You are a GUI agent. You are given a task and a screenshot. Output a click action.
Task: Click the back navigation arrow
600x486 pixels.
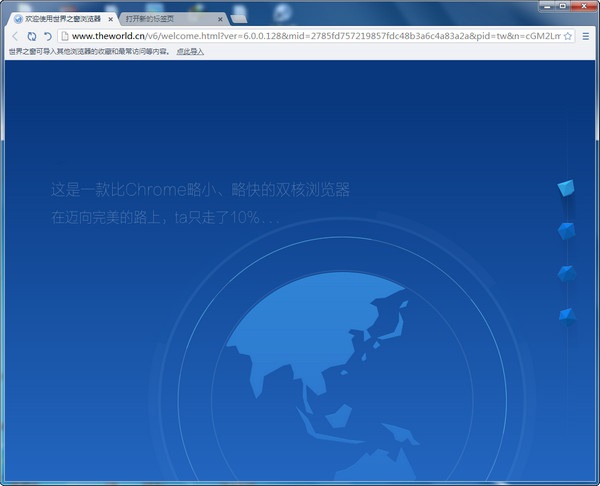click(15, 36)
